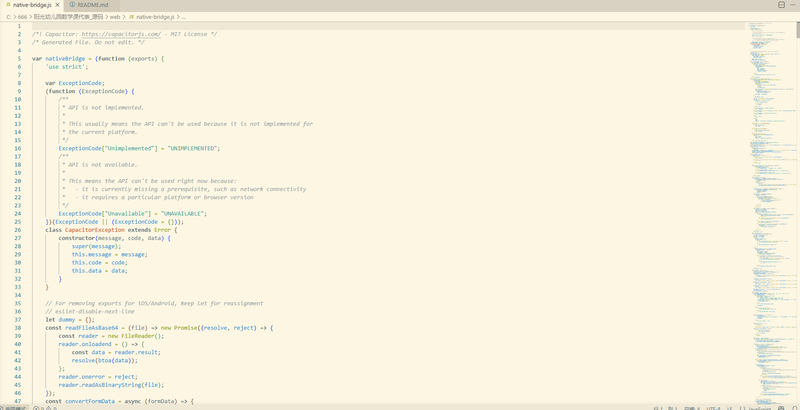Click the info icon on README.md tab
The height and width of the screenshot is (410, 800).
72,5
